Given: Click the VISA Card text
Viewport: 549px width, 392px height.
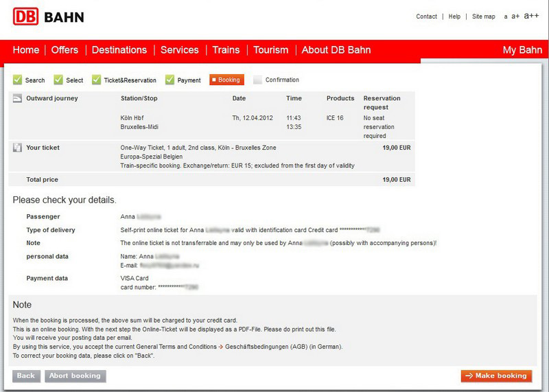Looking at the screenshot, I should (135, 278).
